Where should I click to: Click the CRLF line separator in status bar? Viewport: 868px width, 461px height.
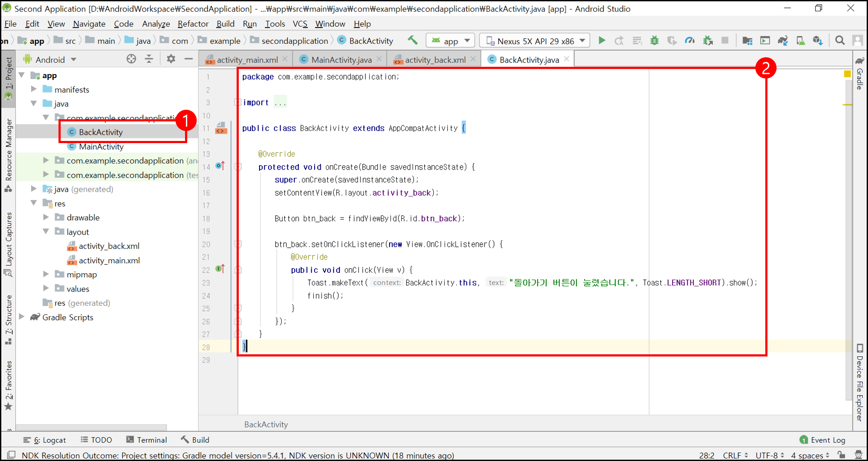(735, 455)
